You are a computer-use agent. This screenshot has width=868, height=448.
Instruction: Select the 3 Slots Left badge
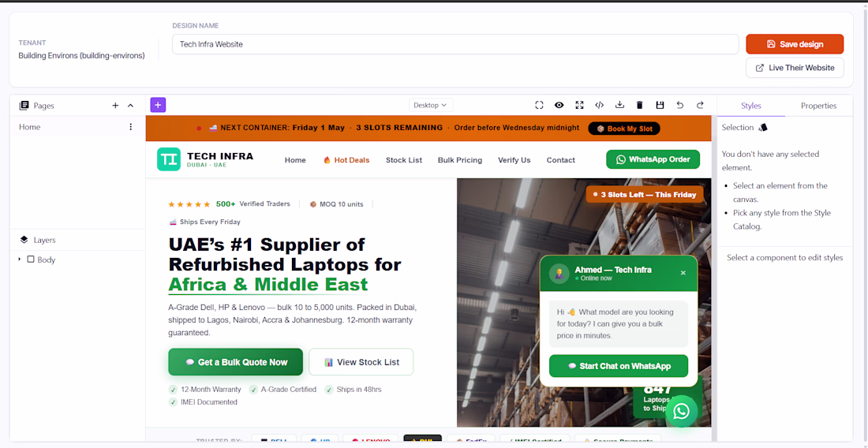pos(645,195)
